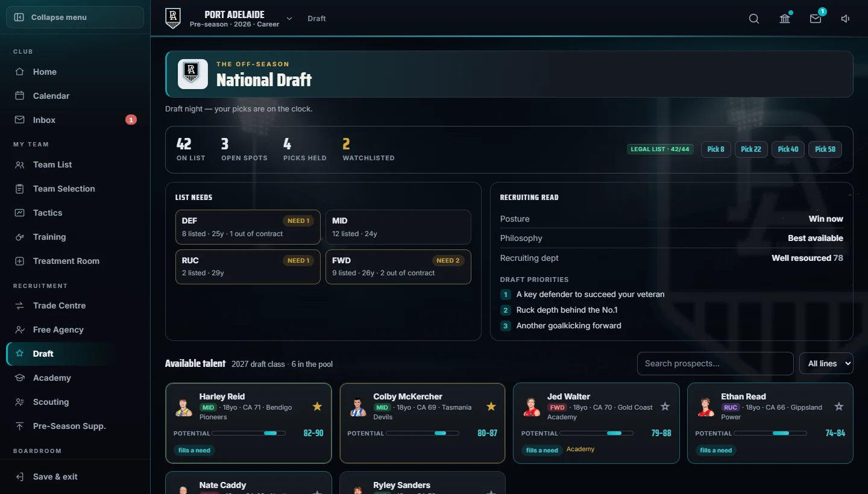
Task: Open Home from the house icon
Action: click(20, 72)
